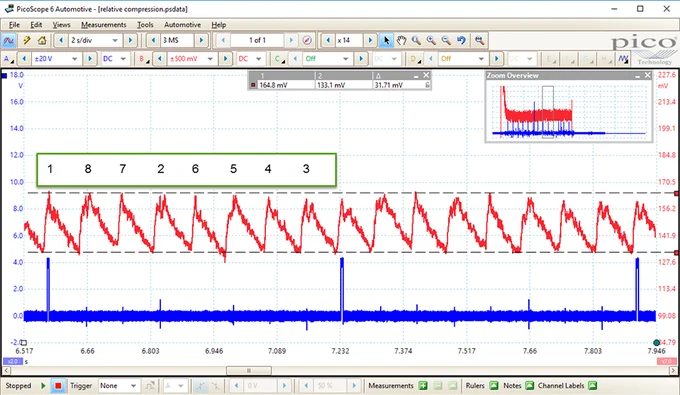Close the Zoom Overview panel
The width and height of the screenshot is (680, 395).
click(x=647, y=75)
